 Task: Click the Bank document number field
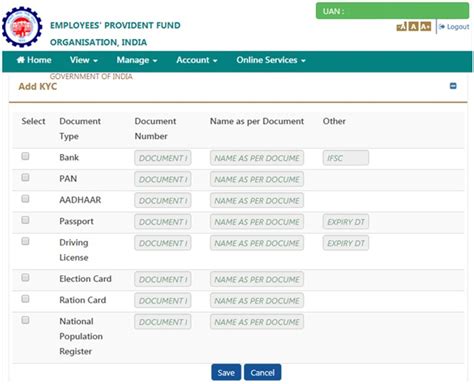[163, 158]
